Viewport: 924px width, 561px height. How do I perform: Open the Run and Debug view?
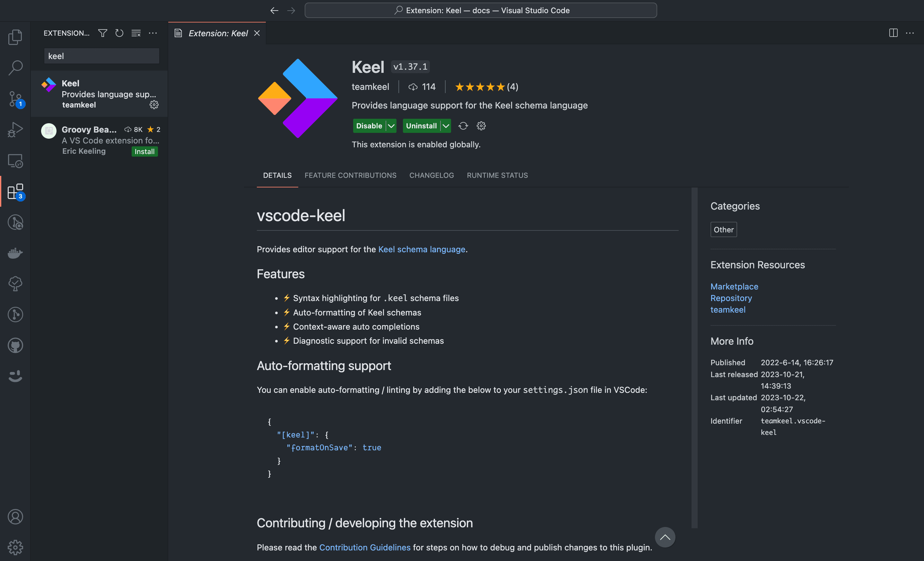pos(15,130)
